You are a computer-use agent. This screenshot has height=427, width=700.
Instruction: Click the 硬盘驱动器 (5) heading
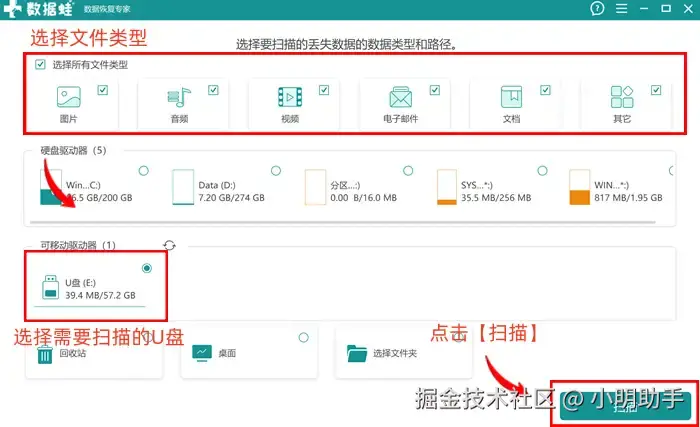(74, 151)
